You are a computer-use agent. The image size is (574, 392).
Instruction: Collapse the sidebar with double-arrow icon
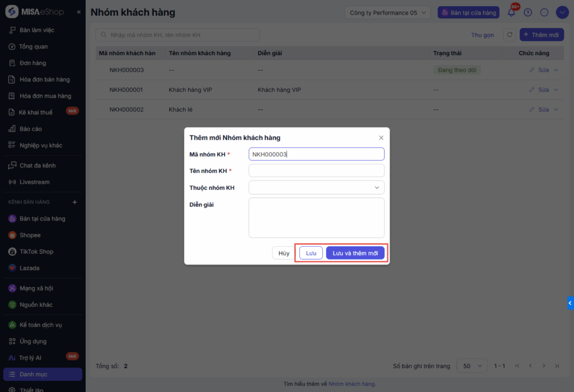point(79,12)
